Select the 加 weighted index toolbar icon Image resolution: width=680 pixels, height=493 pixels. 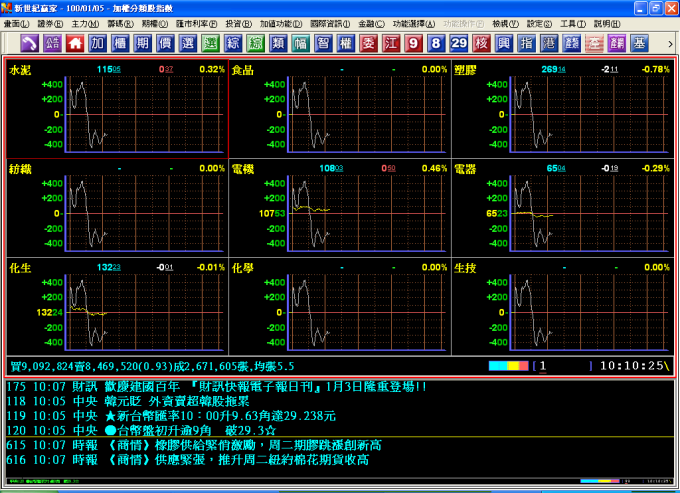coord(97,43)
